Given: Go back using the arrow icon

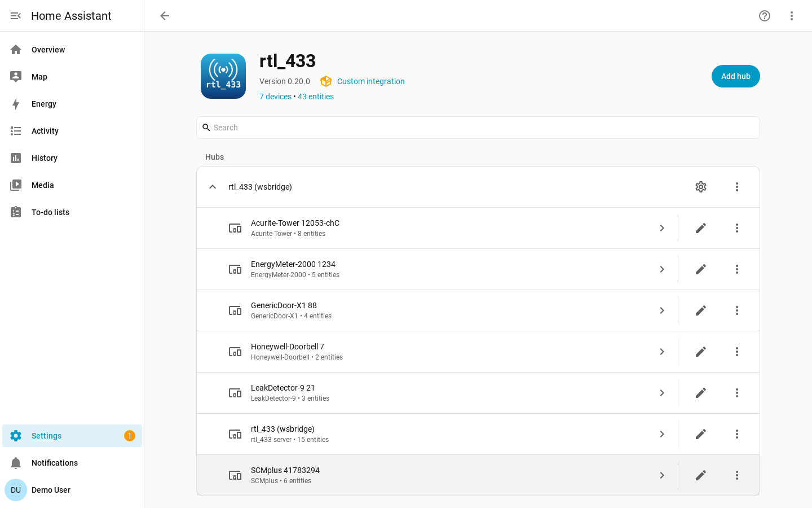Looking at the screenshot, I should [165, 16].
